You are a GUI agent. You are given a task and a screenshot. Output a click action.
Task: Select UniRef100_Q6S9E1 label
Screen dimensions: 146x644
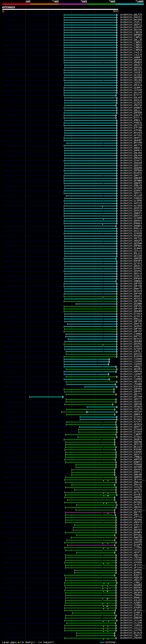click(131, 369)
